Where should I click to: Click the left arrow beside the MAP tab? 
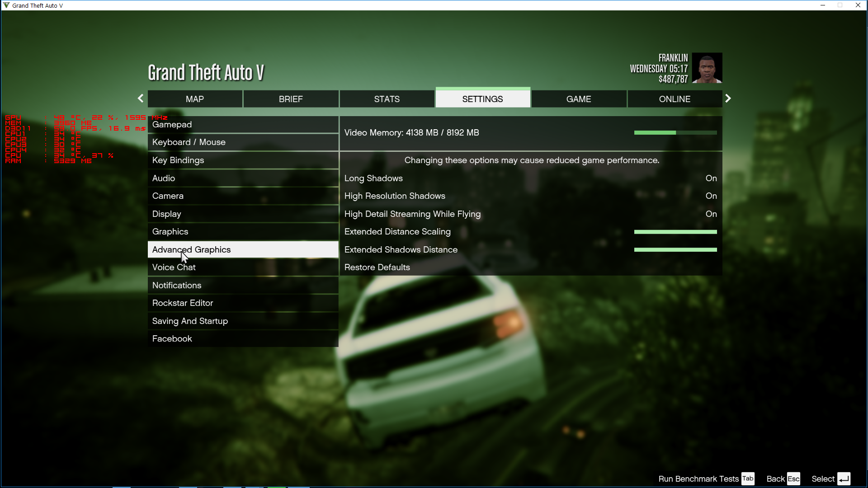click(141, 99)
